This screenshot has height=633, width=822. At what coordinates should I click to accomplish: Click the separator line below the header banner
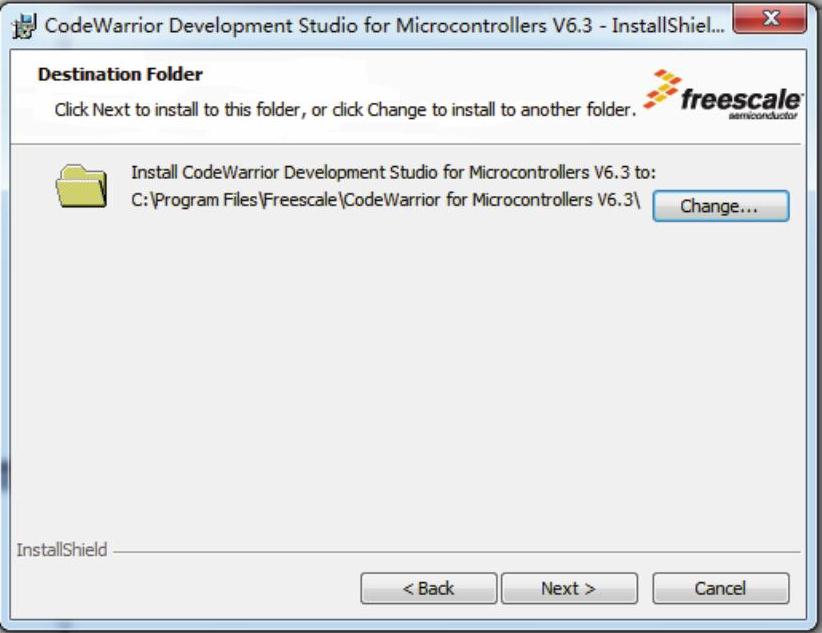[406, 144]
